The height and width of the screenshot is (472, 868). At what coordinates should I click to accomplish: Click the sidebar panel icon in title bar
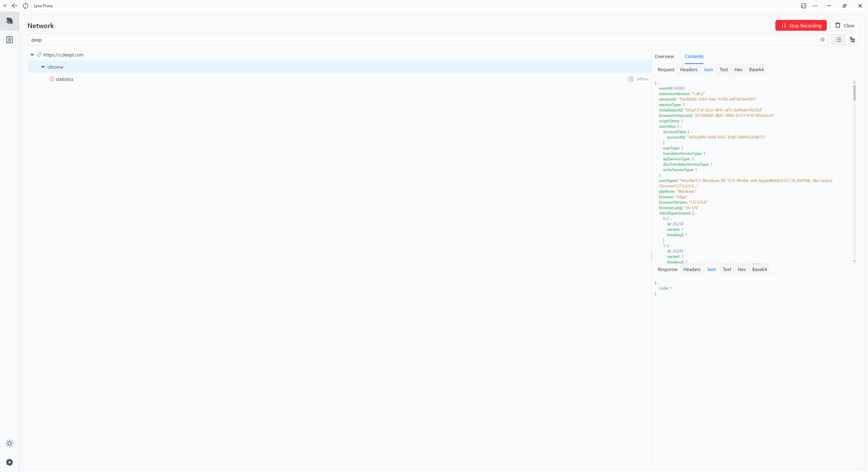pyautogui.click(x=803, y=6)
